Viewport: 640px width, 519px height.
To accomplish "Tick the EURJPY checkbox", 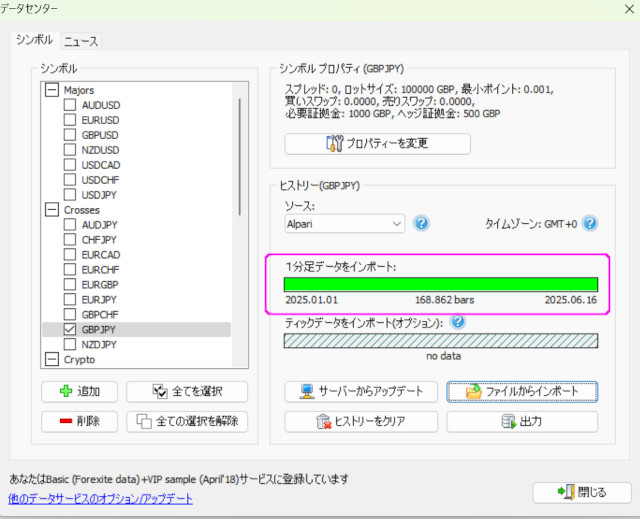I will pyautogui.click(x=70, y=299).
